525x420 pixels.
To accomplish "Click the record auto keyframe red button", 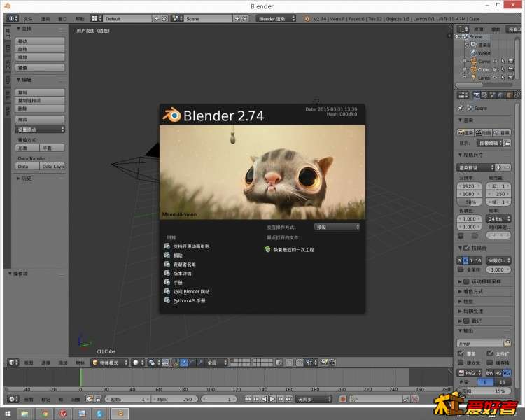I will pos(342,399).
